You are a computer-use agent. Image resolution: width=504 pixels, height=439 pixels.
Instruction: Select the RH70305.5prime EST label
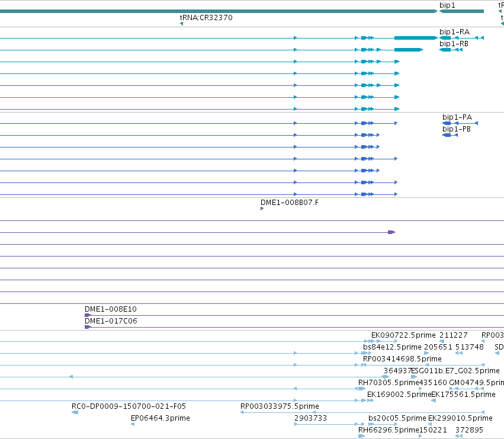[389, 383]
